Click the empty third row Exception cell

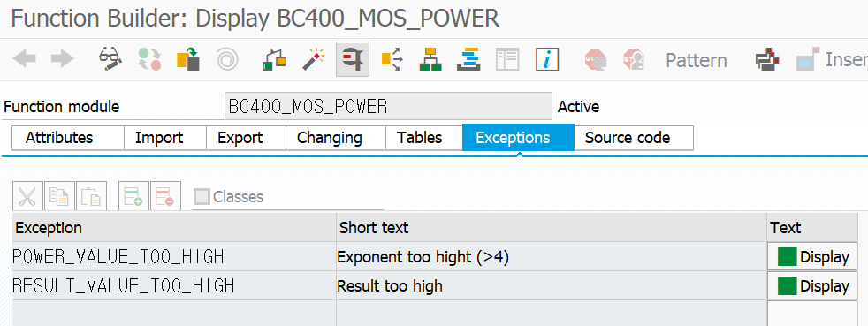[174, 314]
